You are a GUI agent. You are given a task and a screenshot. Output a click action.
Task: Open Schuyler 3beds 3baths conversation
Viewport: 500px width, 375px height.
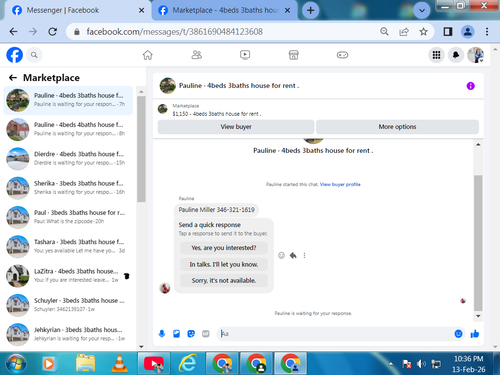[68, 305]
